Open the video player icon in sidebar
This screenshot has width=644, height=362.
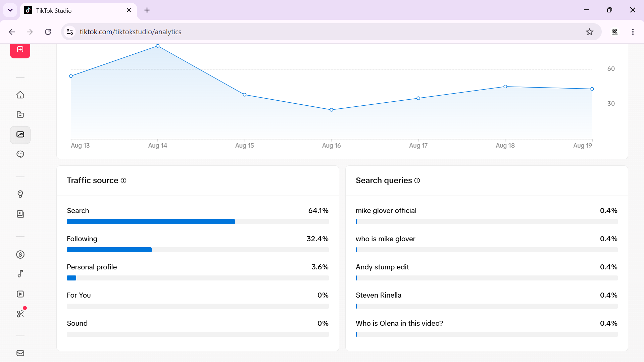click(20, 294)
